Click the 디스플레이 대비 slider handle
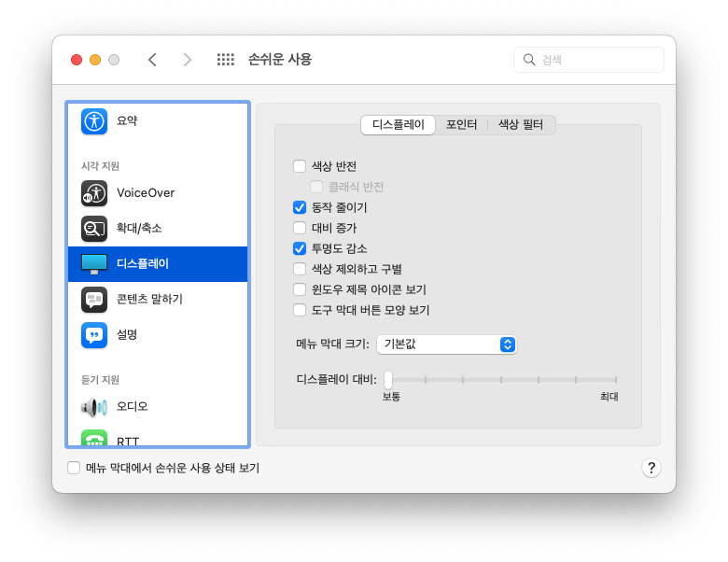Screen dimensions: 728x562 pyautogui.click(x=388, y=380)
